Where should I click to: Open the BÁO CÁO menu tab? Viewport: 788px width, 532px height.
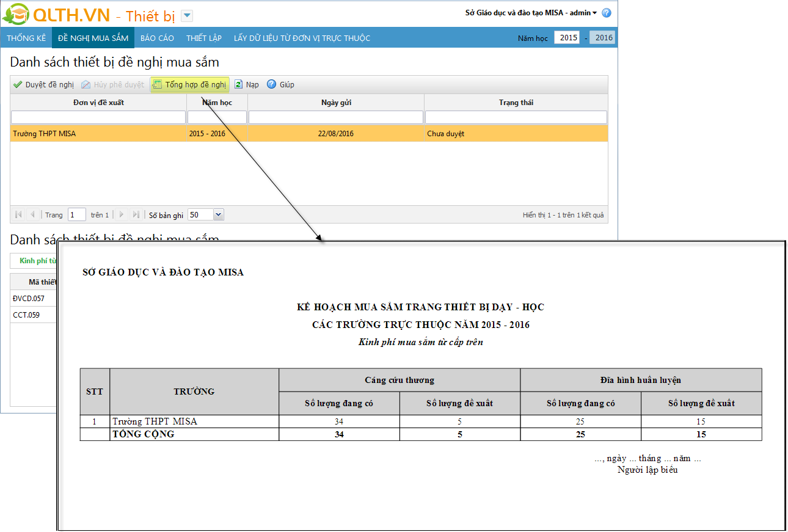[157, 38]
